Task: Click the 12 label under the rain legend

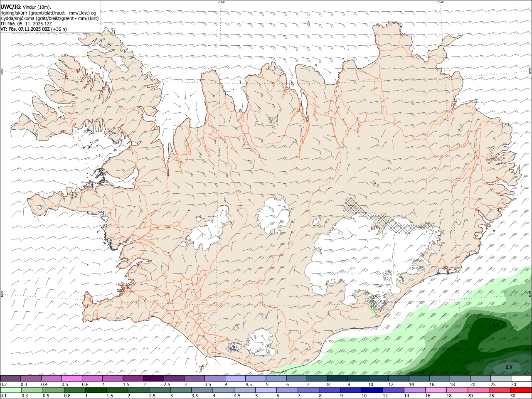Action: coord(385,396)
